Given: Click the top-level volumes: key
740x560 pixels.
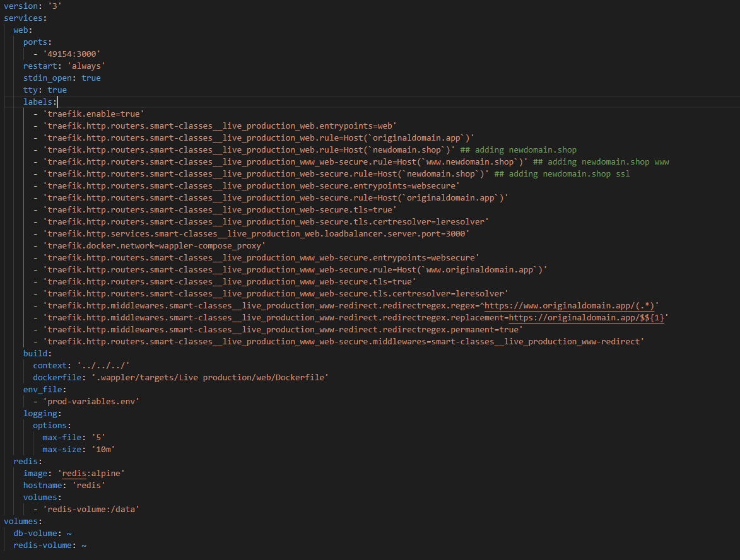Looking at the screenshot, I should 23,522.
